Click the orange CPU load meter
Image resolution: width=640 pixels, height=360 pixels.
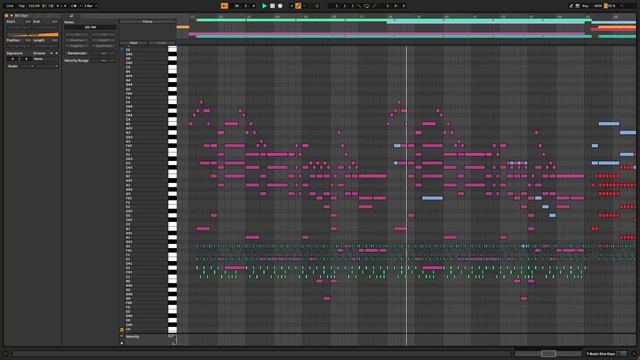point(606,6)
